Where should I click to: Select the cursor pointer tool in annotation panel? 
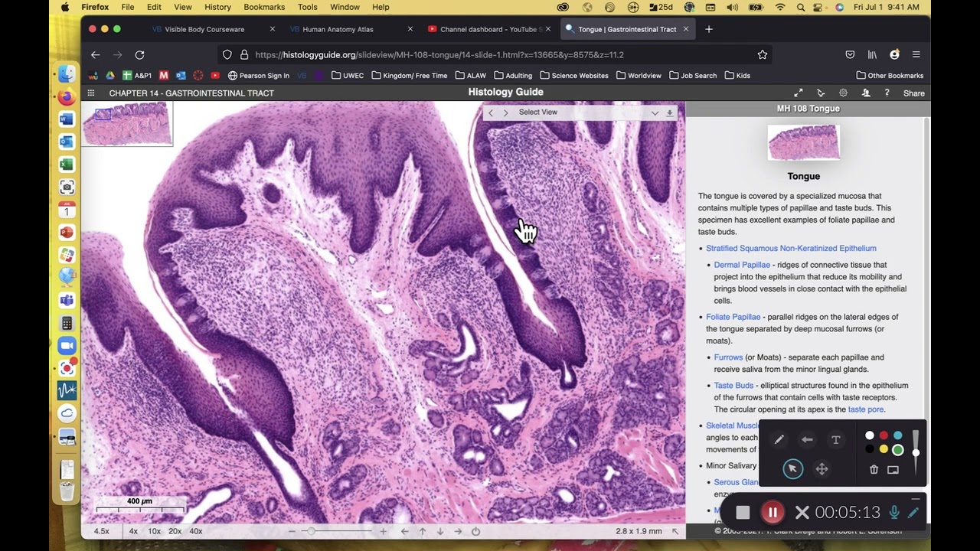pos(792,468)
